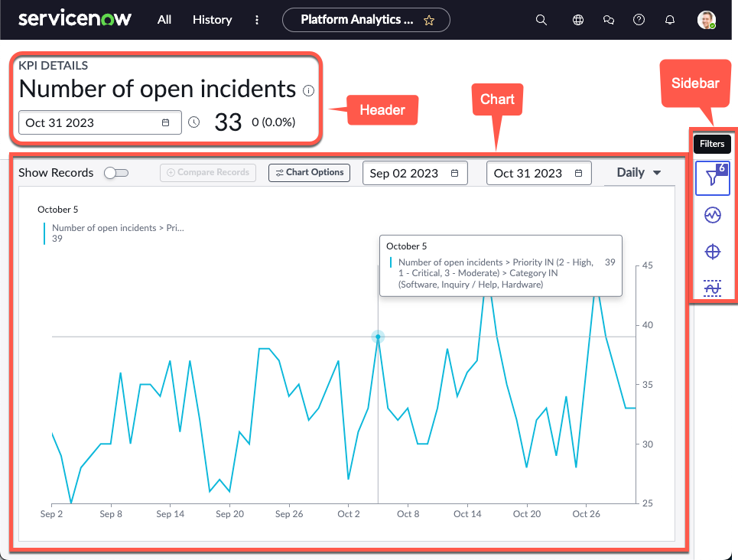Screen dimensions: 738x560
Task: Click the change value 0 (0.0%)
Action: tap(274, 122)
